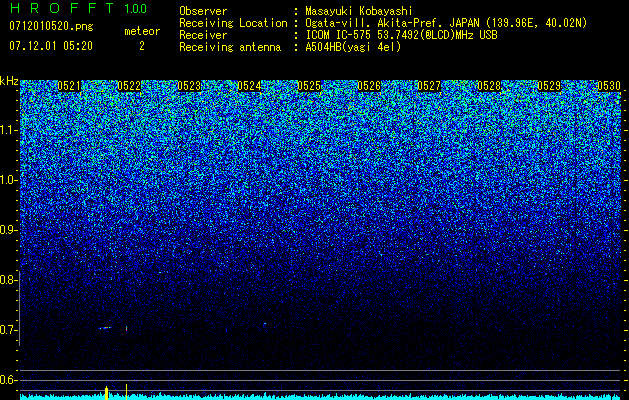Viewport: 629px width, 400px height.
Task: Click the tall yellow meteor marker bar
Action: click(126, 392)
